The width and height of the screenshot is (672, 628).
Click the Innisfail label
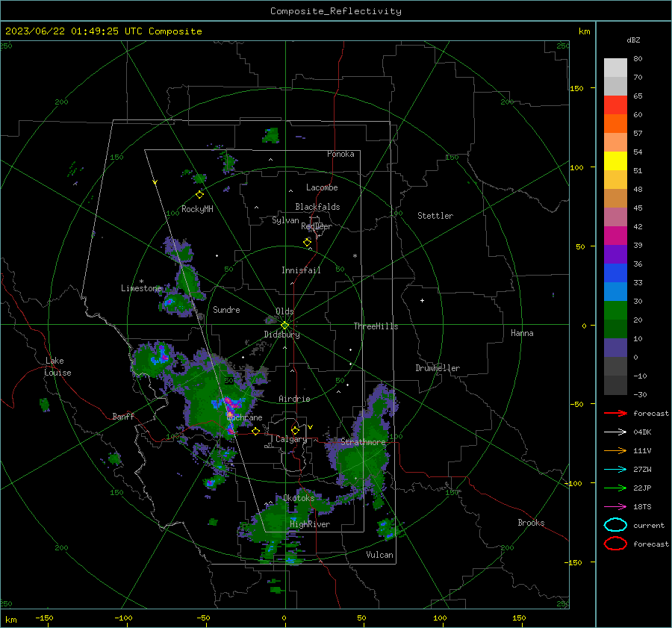pyautogui.click(x=301, y=270)
